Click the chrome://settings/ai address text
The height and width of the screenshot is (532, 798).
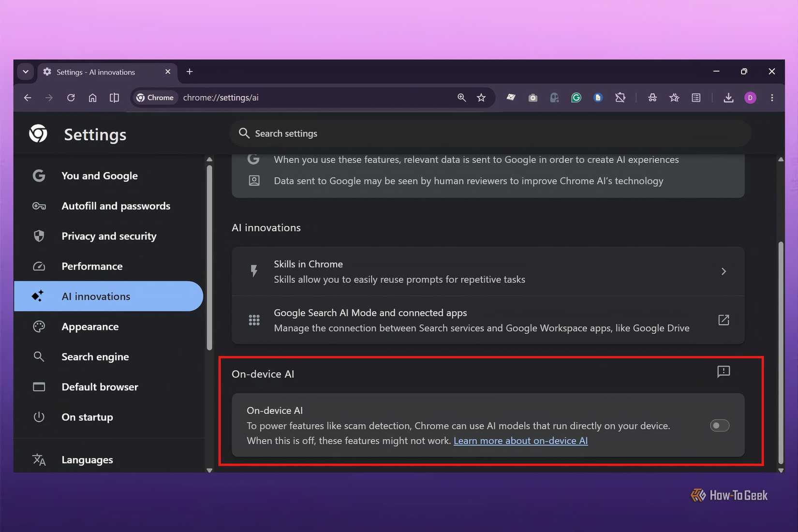pyautogui.click(x=221, y=98)
